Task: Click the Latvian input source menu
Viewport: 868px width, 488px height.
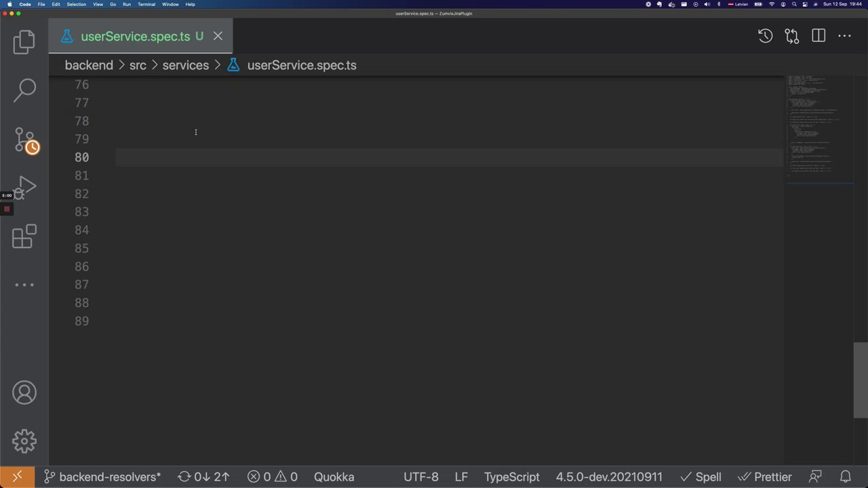Action: click(x=738, y=4)
